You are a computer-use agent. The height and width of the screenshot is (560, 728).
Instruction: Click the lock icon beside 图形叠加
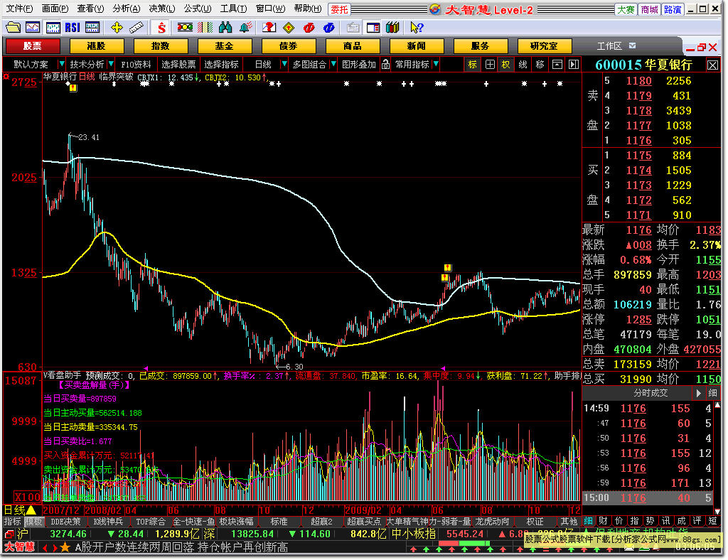(x=385, y=65)
